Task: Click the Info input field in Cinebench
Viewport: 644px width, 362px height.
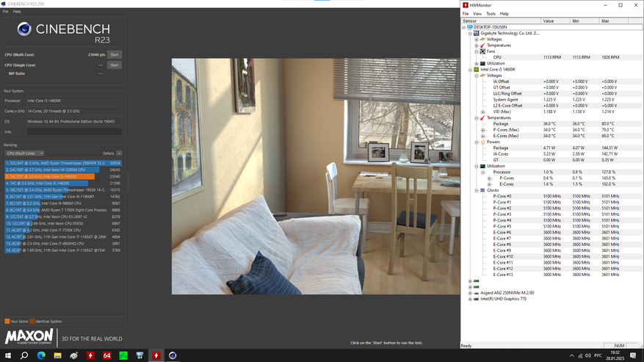Action: coord(74,132)
